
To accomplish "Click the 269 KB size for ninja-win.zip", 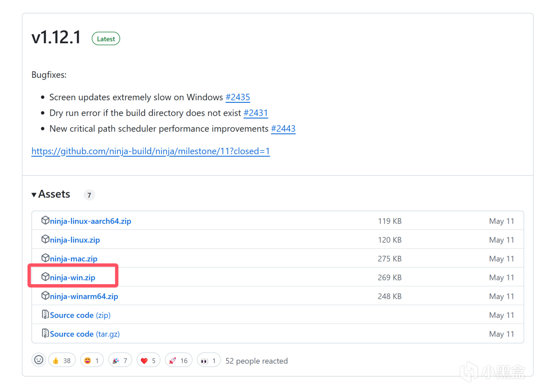I will (390, 277).
